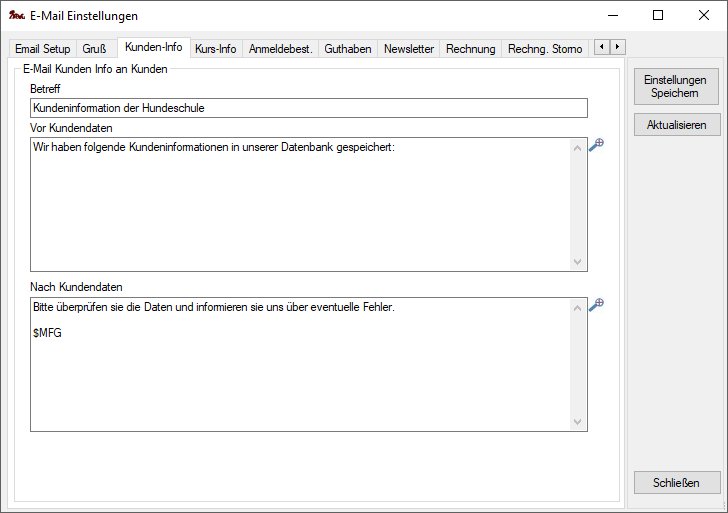
Task: Click Einstellungen Speichern button
Action: (x=677, y=86)
